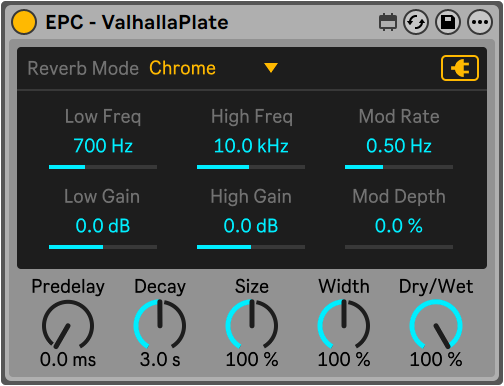The height and width of the screenshot is (386, 504).
Task: Click the Size knob
Action: pos(252,325)
